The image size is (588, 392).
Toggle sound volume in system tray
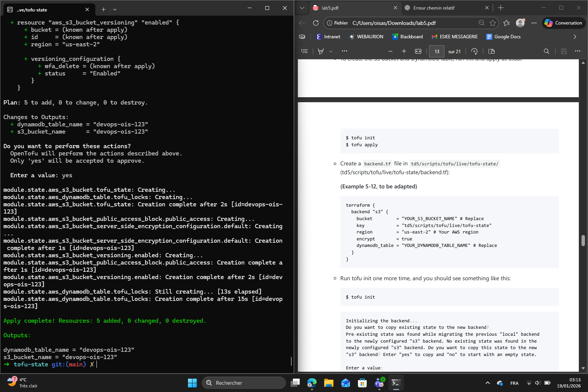pos(537,383)
